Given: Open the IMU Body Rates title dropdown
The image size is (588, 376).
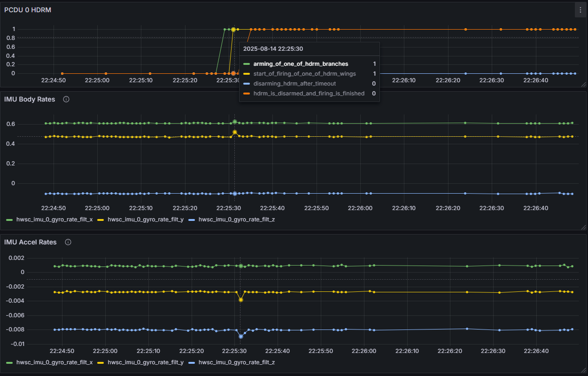Looking at the screenshot, I should (30, 100).
